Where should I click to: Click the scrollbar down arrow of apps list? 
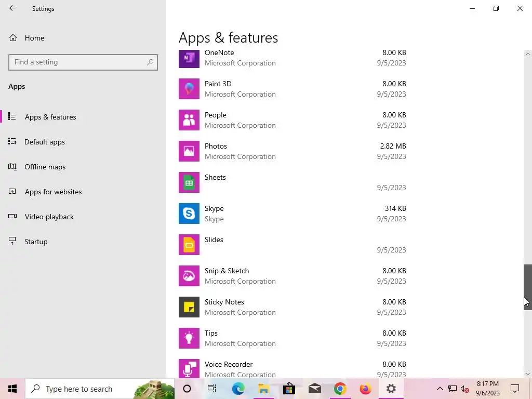tap(528, 374)
